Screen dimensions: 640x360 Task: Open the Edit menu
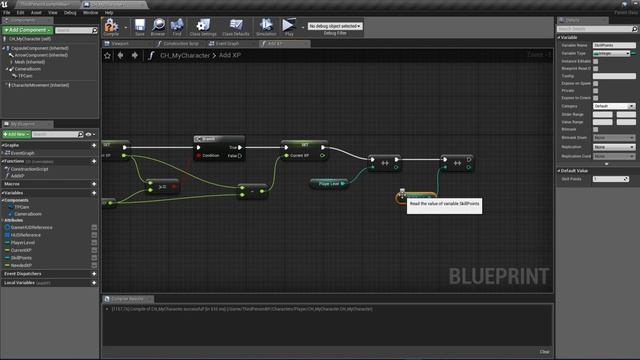[20, 13]
